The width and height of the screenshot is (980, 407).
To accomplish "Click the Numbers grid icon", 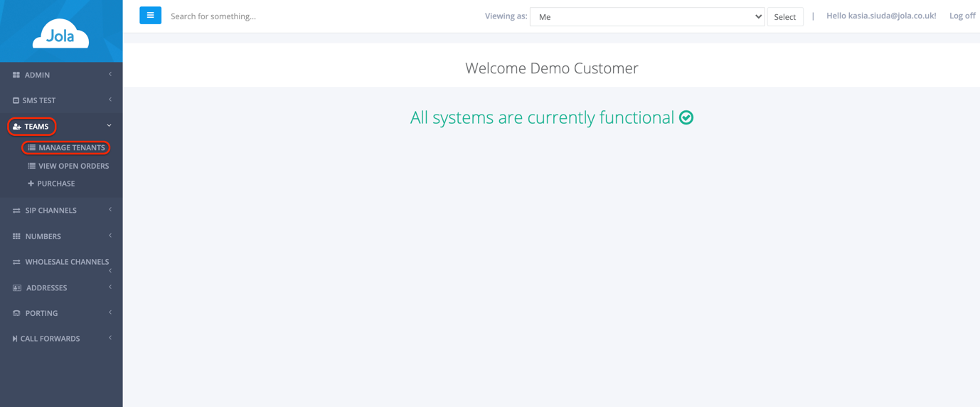I will click(x=16, y=236).
